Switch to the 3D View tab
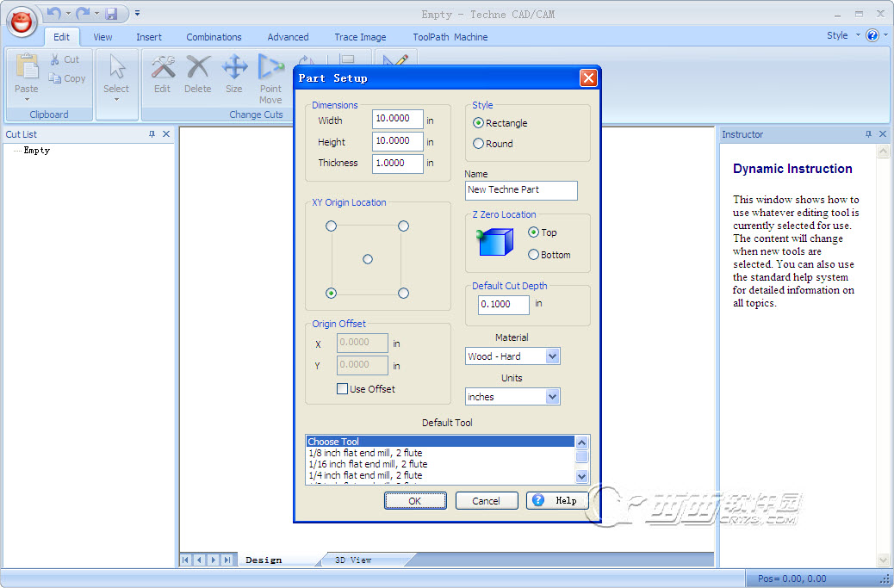The height and width of the screenshot is (588, 894). (x=353, y=560)
